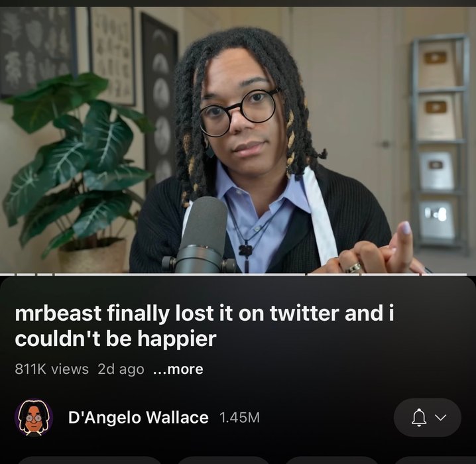Open D'Angelo Wallace's cartoon avatar
The image size is (476, 464).
pos(34,418)
